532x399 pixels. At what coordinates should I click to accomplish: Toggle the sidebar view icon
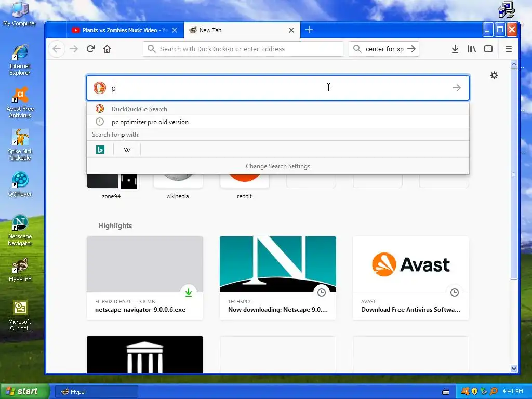click(488, 49)
